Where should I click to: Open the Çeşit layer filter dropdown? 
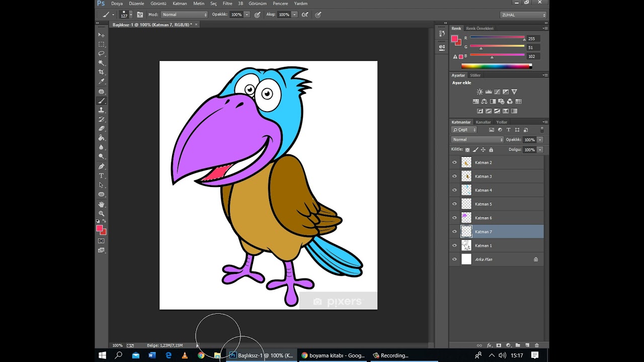tap(464, 130)
